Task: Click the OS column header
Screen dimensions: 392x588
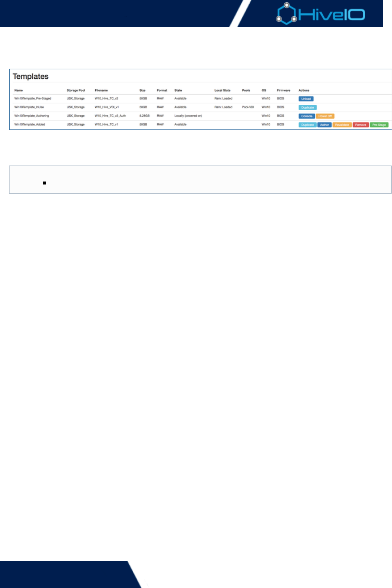Action: [264, 90]
